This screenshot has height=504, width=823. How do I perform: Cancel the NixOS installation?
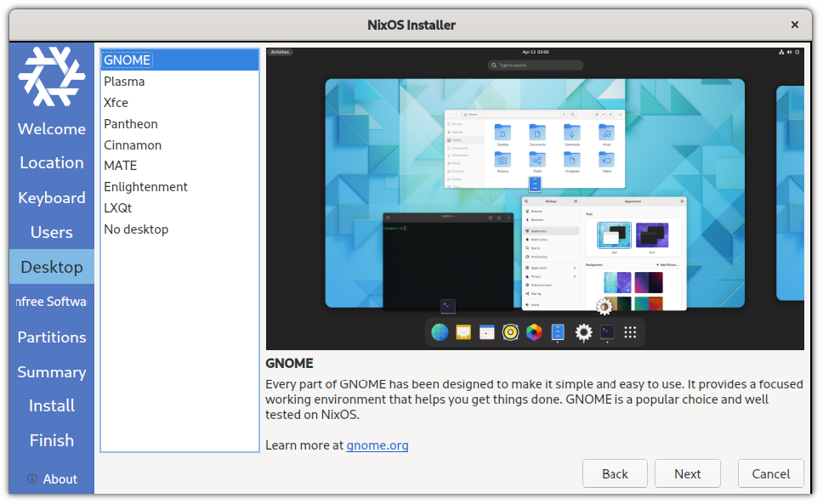tap(770, 473)
